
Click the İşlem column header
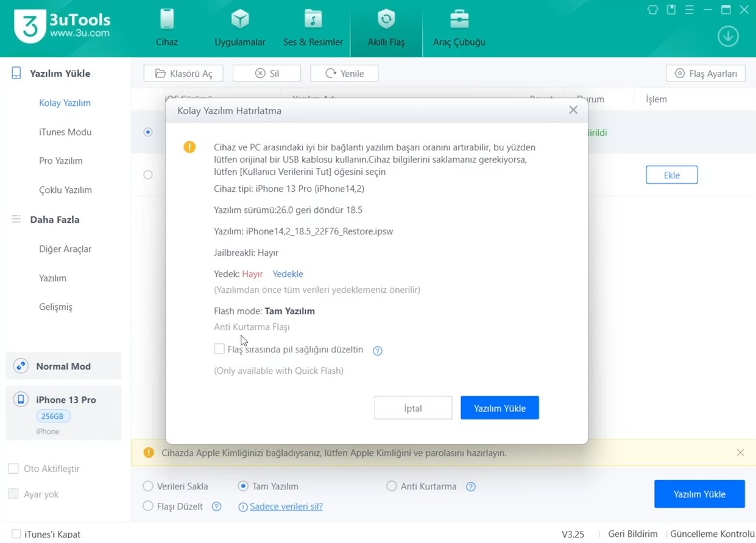coord(656,99)
